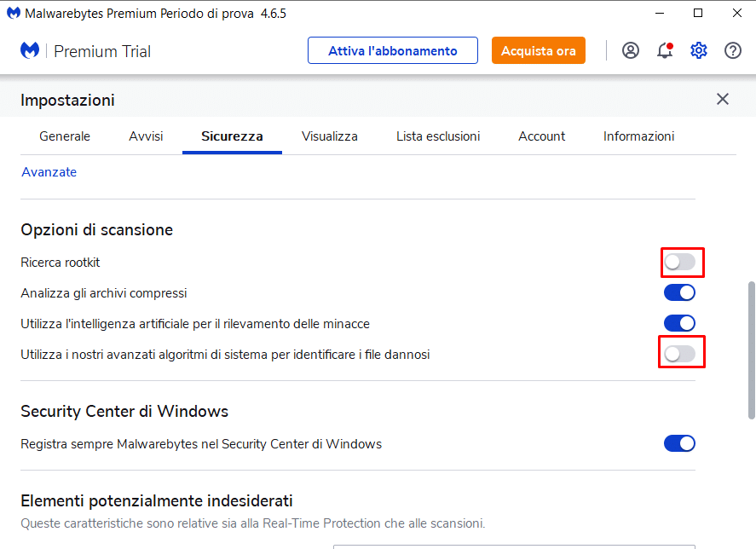Click the Premium Trial label
756x549 pixels.
click(102, 51)
